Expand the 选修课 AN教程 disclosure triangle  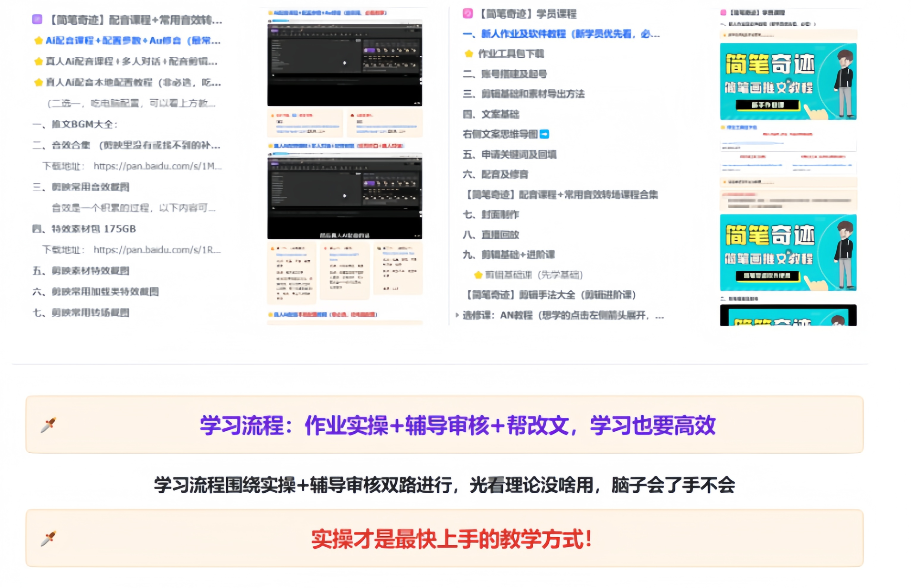pos(457,315)
